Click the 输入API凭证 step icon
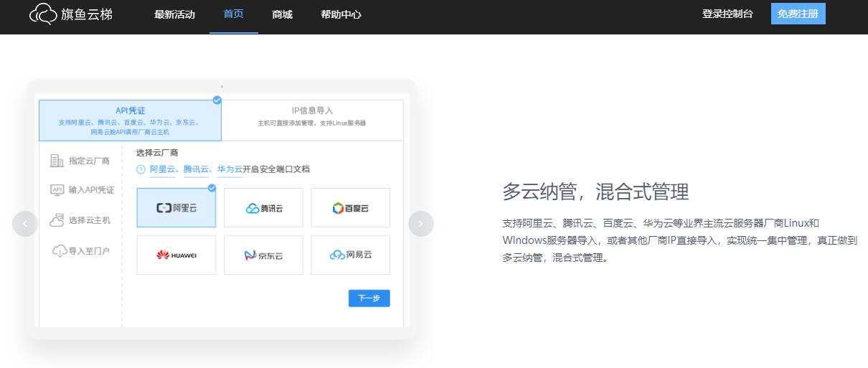 click(x=57, y=190)
